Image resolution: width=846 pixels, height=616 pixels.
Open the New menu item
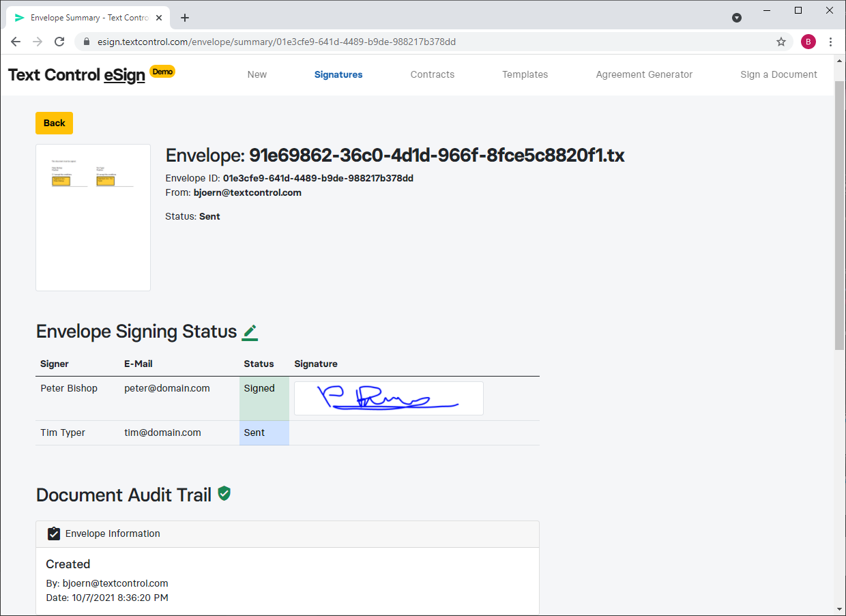tap(257, 74)
